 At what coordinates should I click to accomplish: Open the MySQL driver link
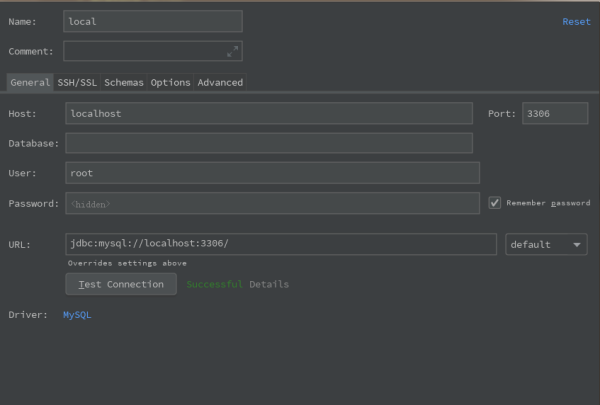[x=77, y=315]
